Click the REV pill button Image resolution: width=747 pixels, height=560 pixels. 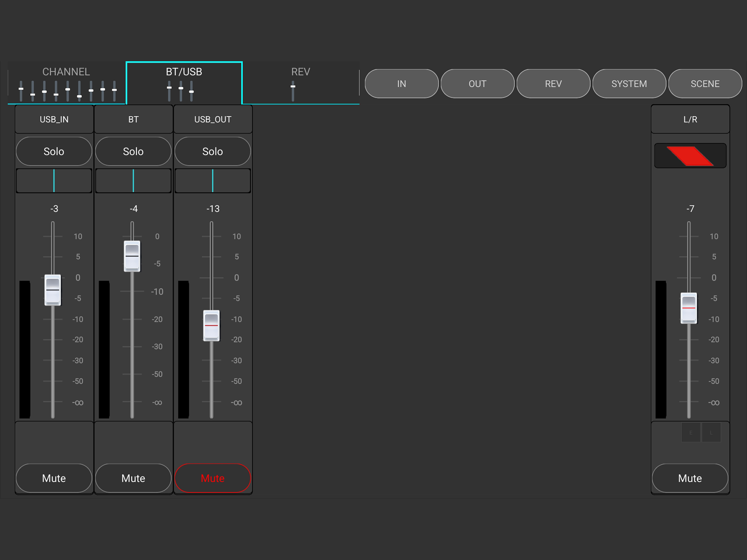pyautogui.click(x=553, y=84)
